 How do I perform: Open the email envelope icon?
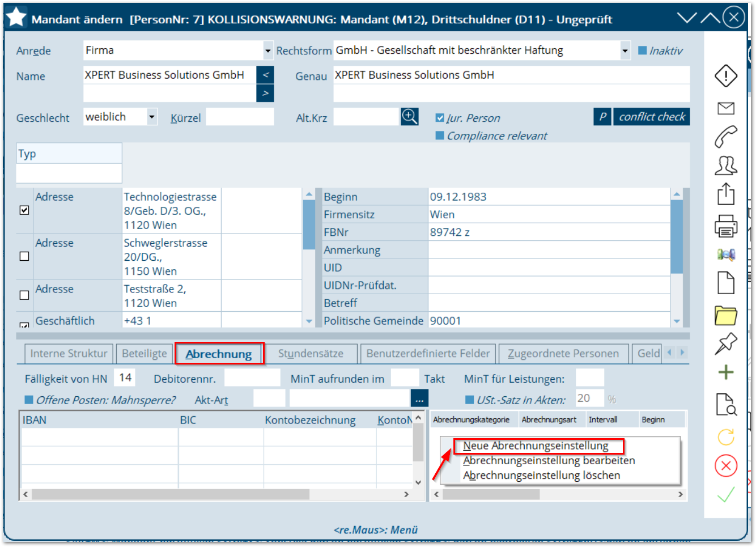tap(726, 108)
